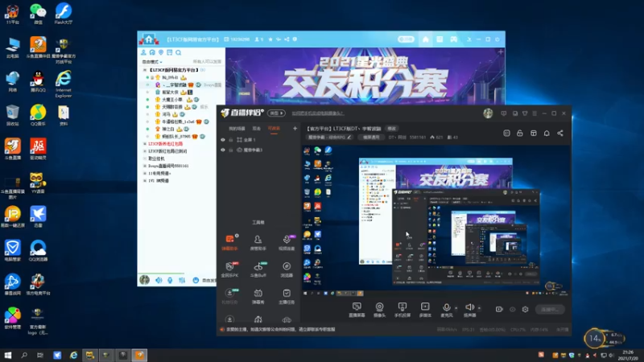
Task: Mute the speaker in YY bottom bar
Action: point(159,280)
